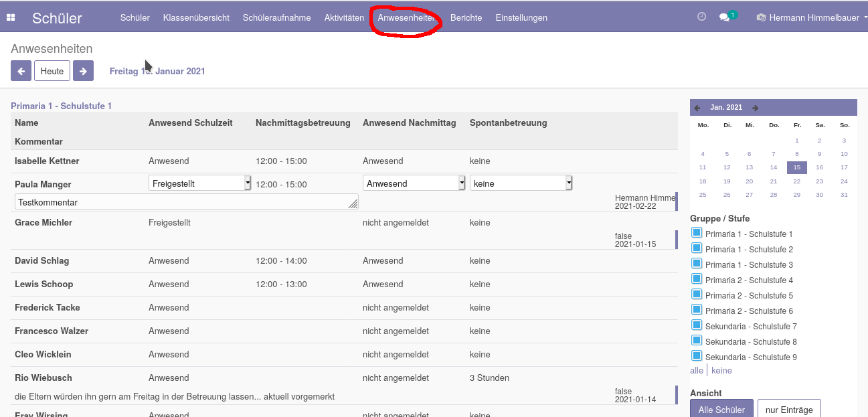
Task: Click the '3 Stunden' cell for Rio Wiebusch
Action: [x=489, y=378]
